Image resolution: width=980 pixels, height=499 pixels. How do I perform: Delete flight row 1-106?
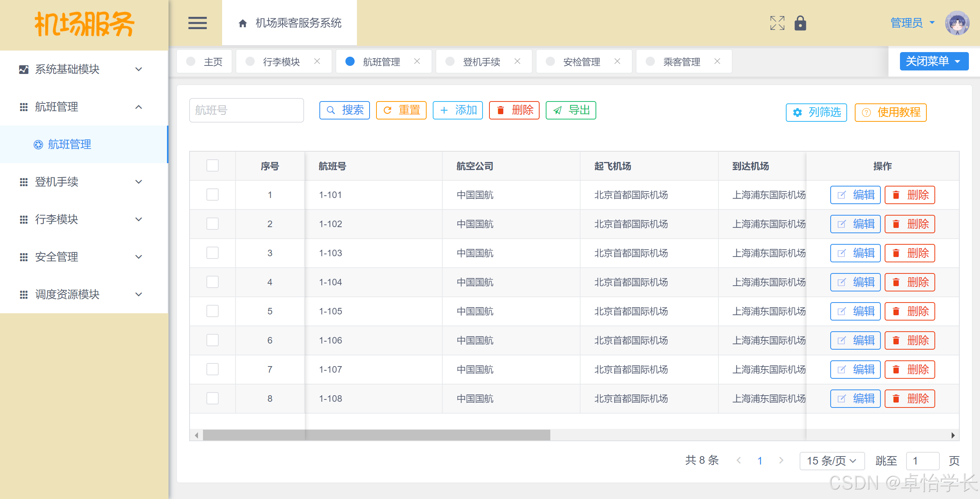tap(910, 340)
